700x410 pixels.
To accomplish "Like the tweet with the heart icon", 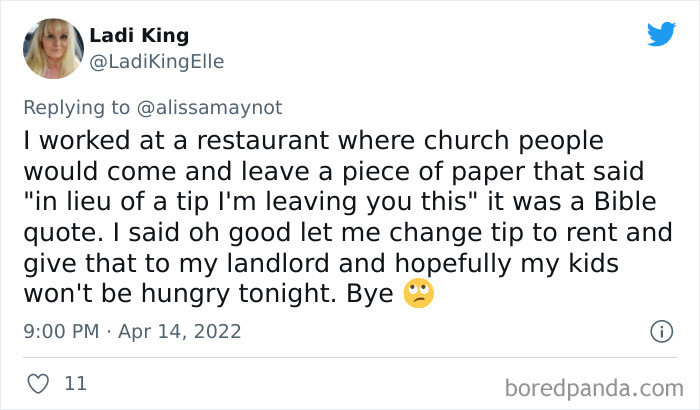I will (38, 384).
